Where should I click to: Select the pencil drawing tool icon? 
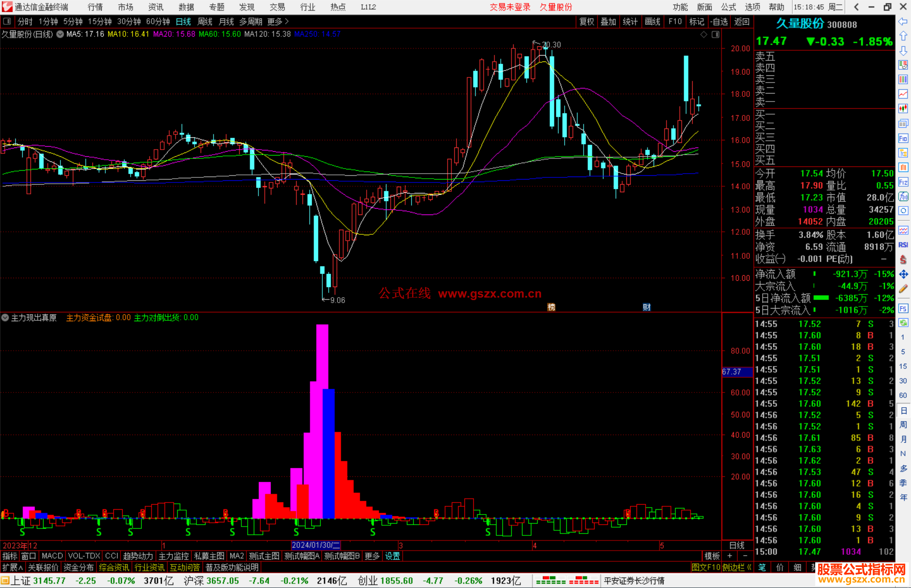[903, 289]
